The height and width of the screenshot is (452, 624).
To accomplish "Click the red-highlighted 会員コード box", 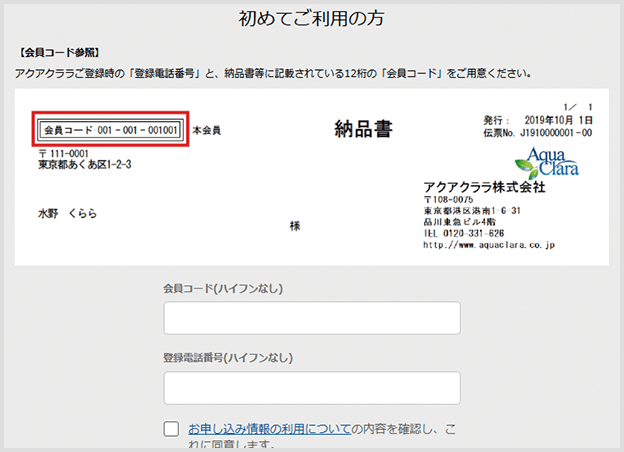I will (110, 130).
